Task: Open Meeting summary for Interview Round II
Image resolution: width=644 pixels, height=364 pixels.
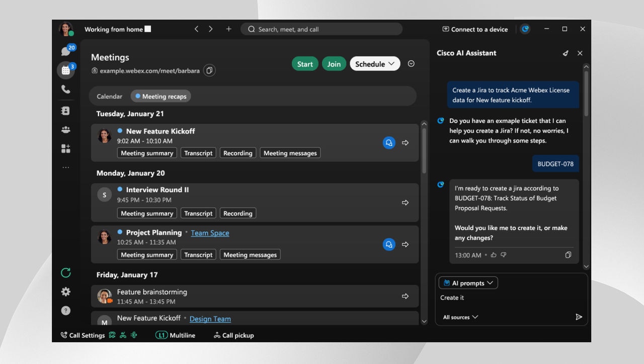Action: [147, 213]
